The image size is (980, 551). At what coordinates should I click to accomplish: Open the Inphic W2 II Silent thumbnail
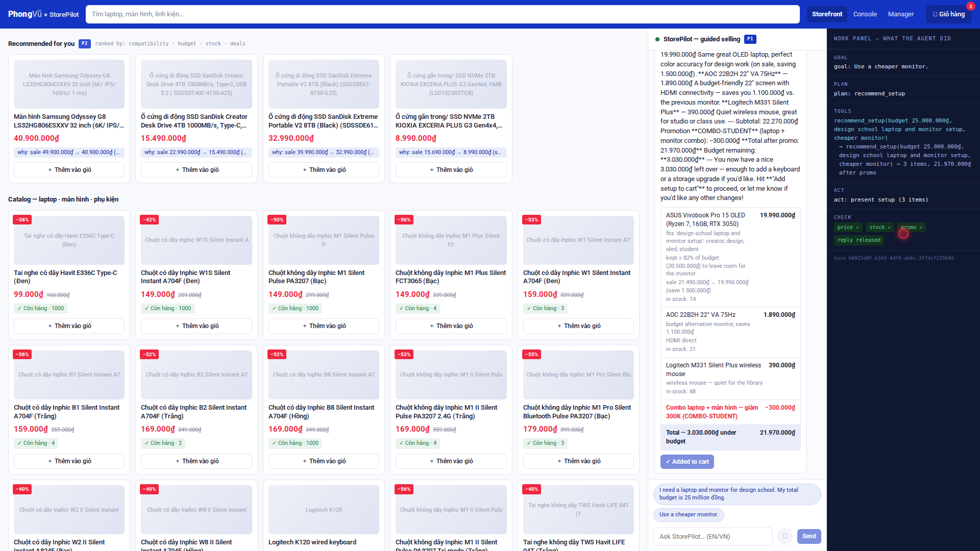(x=69, y=510)
